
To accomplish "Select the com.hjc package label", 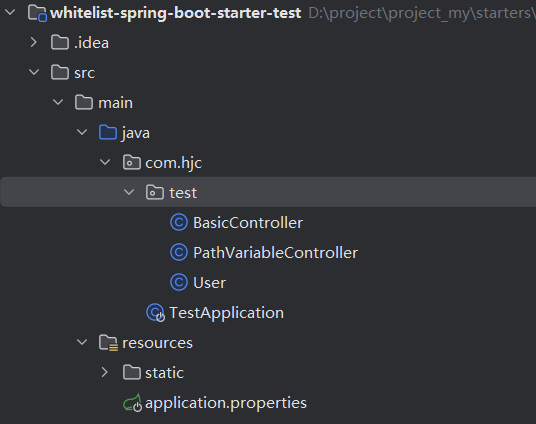I will point(174,163).
